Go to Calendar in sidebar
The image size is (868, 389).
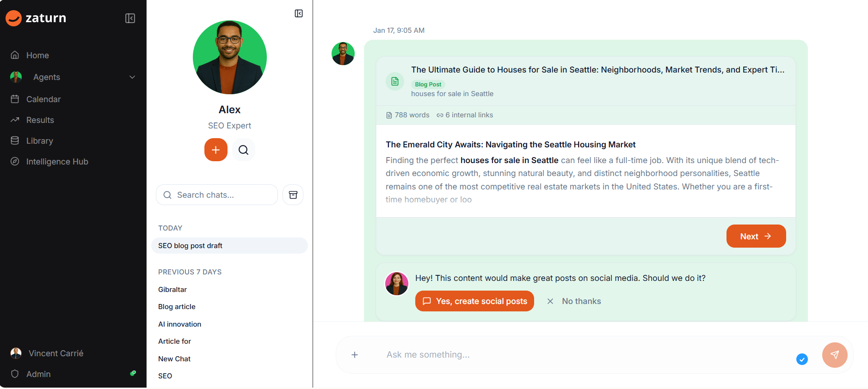pos(43,99)
